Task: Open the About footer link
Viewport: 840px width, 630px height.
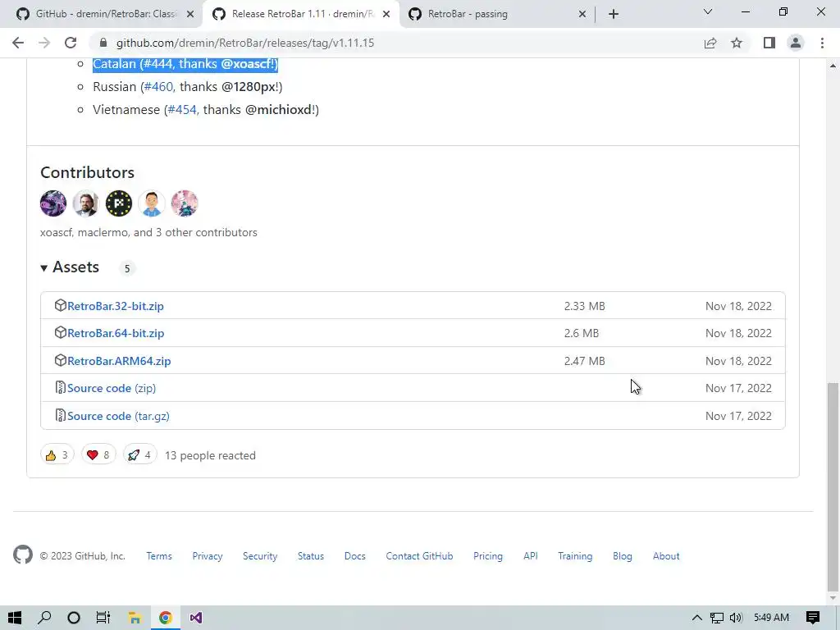Action: click(x=666, y=556)
